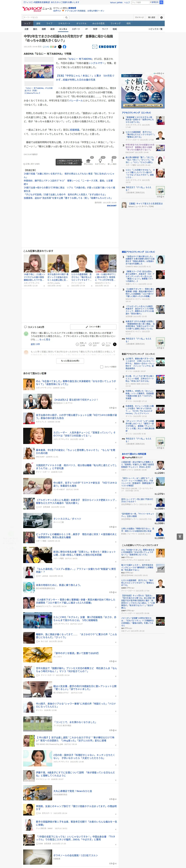Share the article on Facebook
This screenshot has height=868, width=186.
pos(64,47)
